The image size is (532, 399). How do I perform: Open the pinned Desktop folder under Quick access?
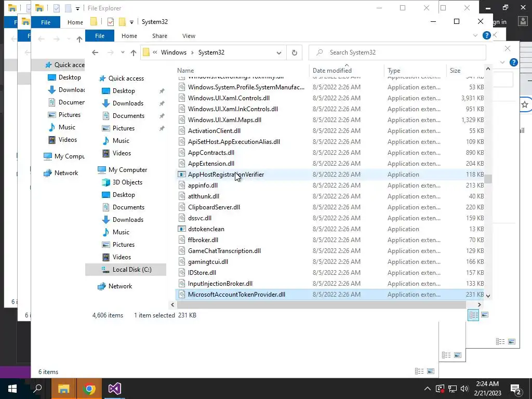coord(124,91)
